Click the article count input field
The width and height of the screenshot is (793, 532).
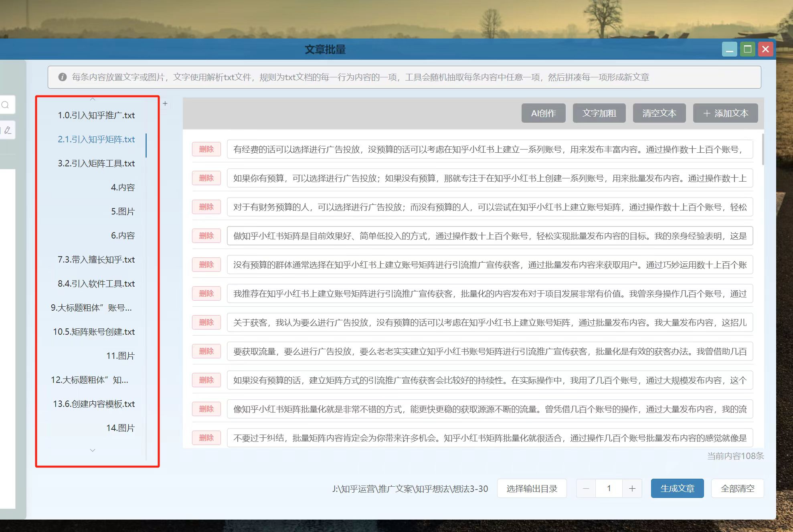pos(609,488)
